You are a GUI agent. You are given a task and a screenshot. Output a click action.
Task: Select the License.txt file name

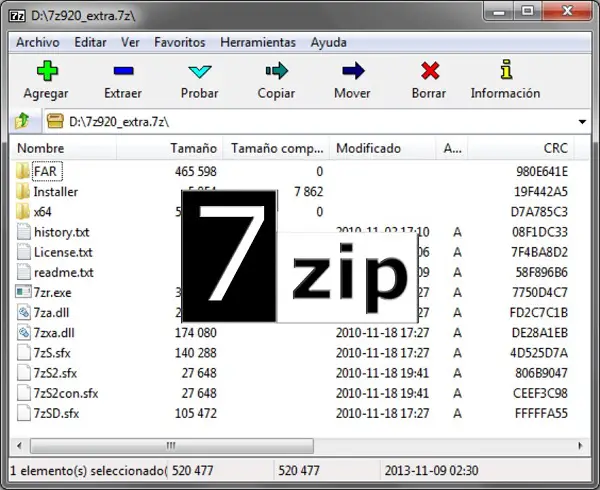click(63, 252)
